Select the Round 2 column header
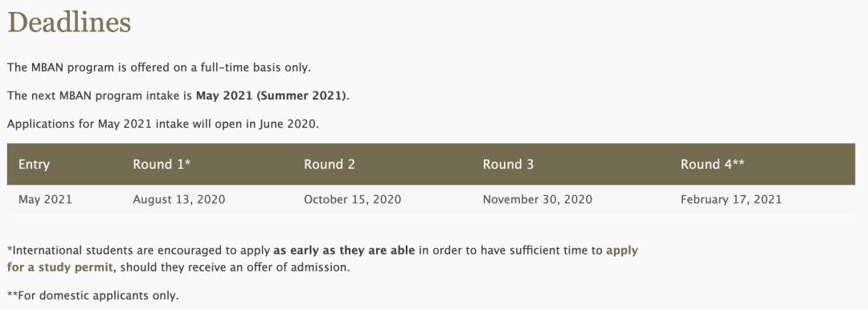This screenshot has height=310, width=868. 330,165
